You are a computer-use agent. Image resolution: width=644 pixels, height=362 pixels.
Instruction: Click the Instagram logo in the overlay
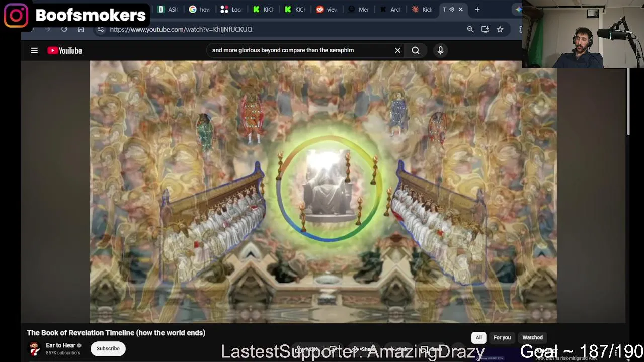pyautogui.click(x=16, y=15)
